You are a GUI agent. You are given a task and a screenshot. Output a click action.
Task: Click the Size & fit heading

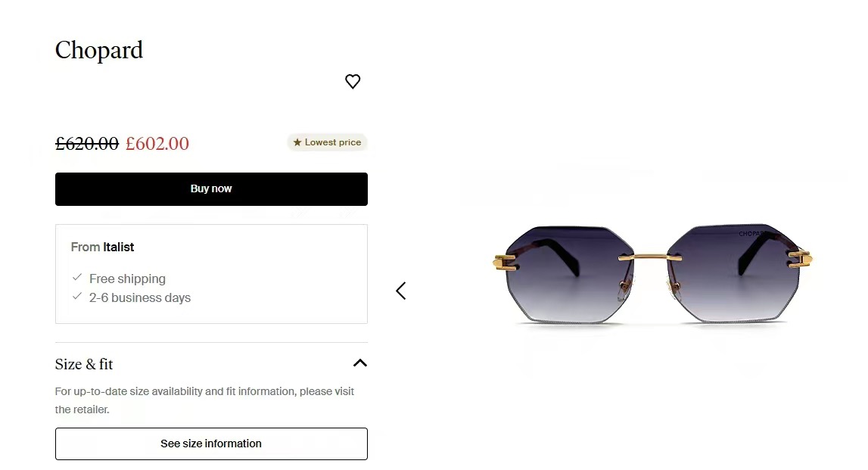(x=84, y=364)
